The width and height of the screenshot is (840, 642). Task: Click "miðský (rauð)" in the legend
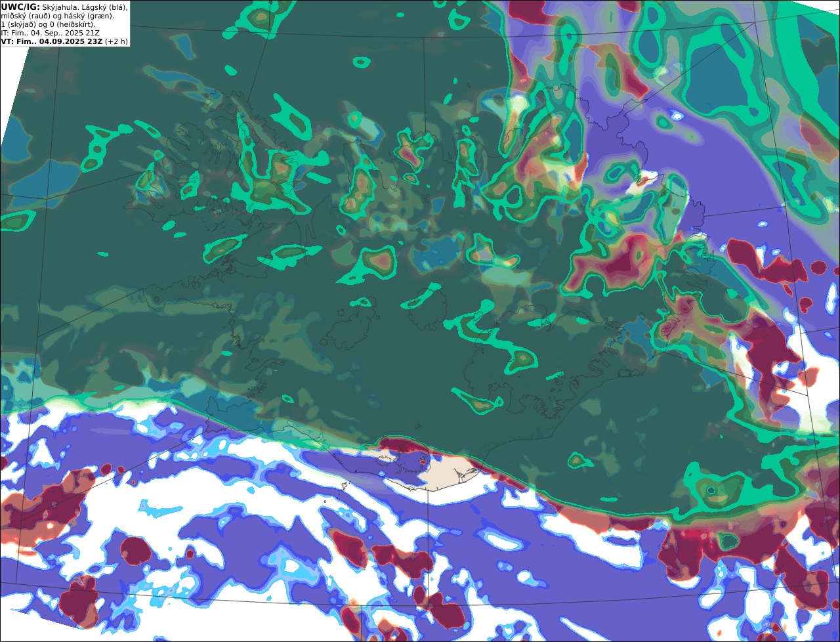point(26,16)
